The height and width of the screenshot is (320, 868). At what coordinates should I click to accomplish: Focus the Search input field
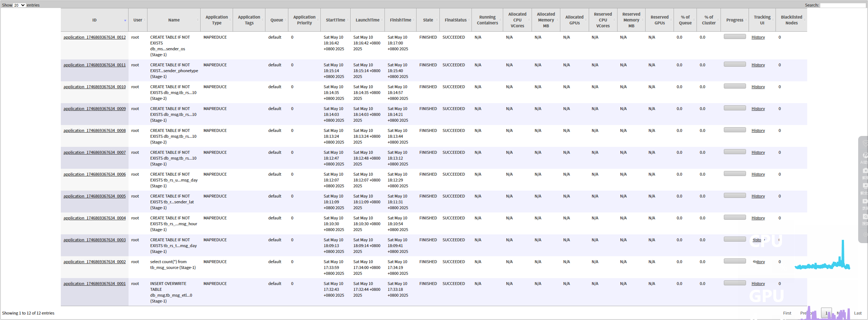843,5
